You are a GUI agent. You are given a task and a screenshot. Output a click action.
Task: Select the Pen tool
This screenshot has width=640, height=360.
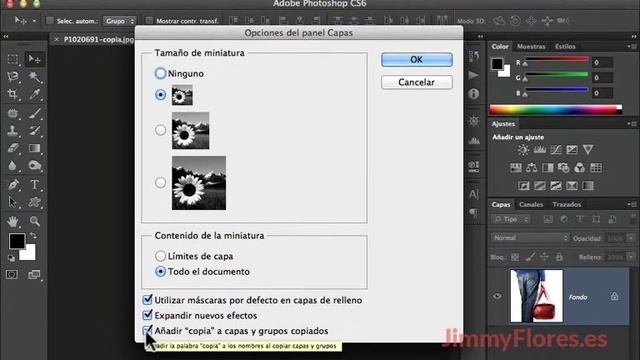13,184
